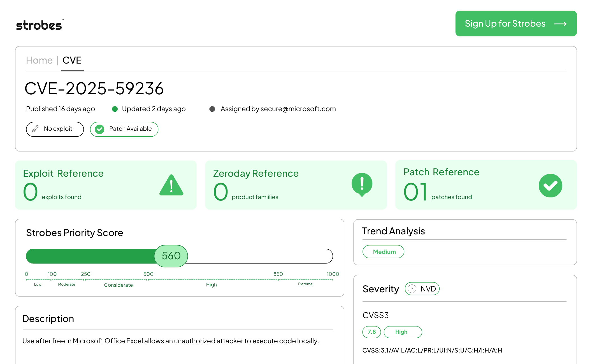Click the 560 handle on the priority score slider
This screenshot has height=364, width=592.
pyautogui.click(x=171, y=256)
